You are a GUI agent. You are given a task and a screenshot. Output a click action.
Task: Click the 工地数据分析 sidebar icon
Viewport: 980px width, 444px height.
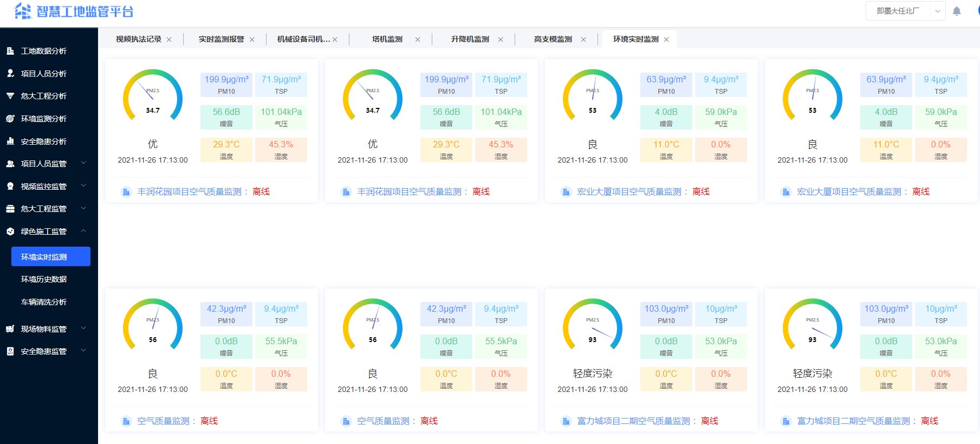pyautogui.click(x=10, y=51)
